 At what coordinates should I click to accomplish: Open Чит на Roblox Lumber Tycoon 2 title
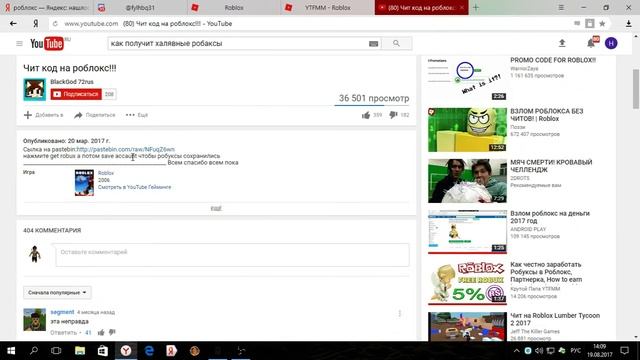tap(555, 319)
